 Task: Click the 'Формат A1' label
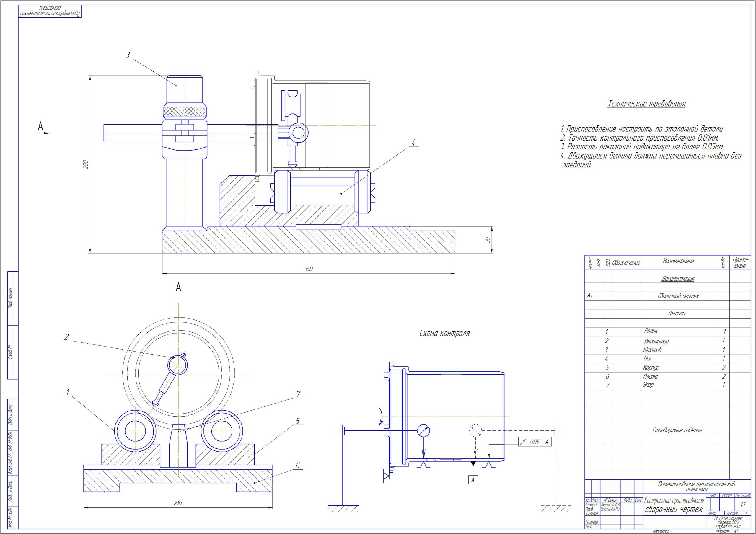point(727,531)
